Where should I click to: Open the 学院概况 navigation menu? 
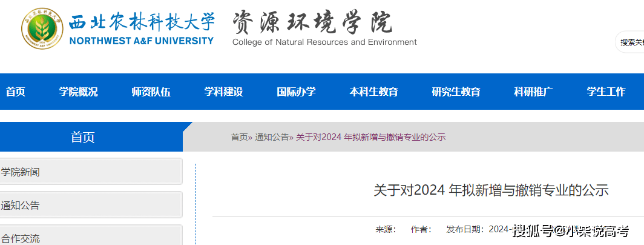click(78, 92)
